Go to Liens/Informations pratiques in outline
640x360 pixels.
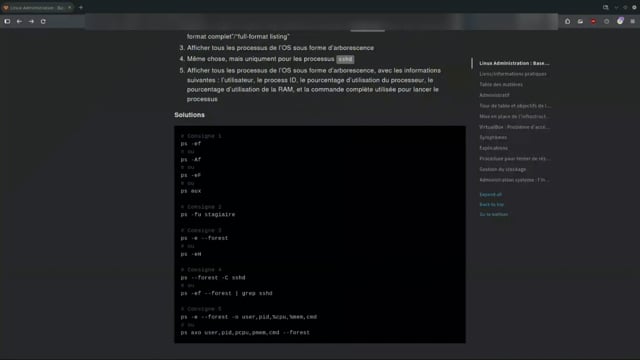tap(513, 74)
